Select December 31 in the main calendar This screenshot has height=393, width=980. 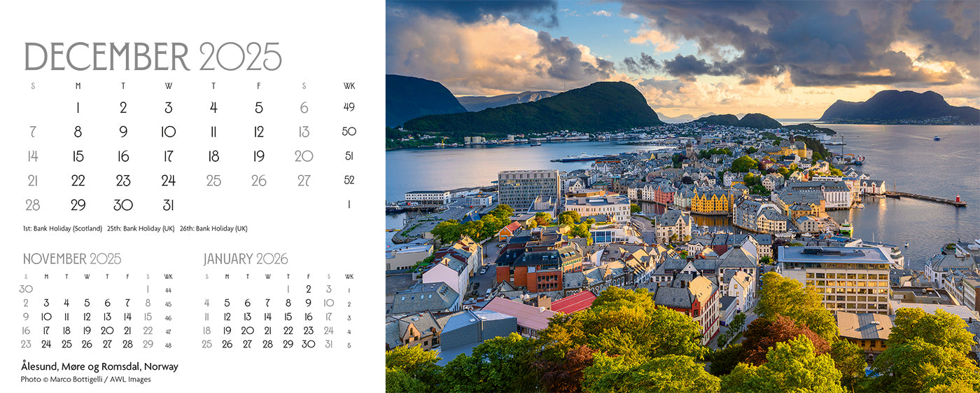click(168, 205)
